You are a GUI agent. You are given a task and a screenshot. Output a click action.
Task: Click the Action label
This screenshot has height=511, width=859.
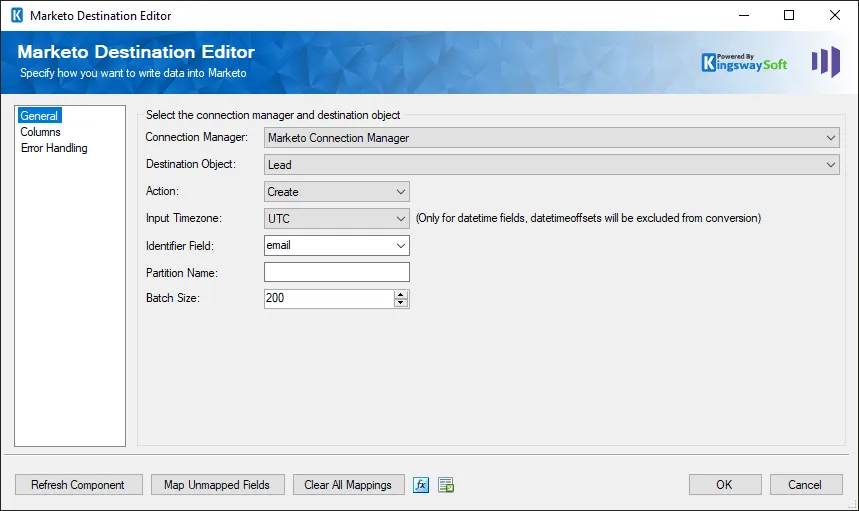pos(162,191)
